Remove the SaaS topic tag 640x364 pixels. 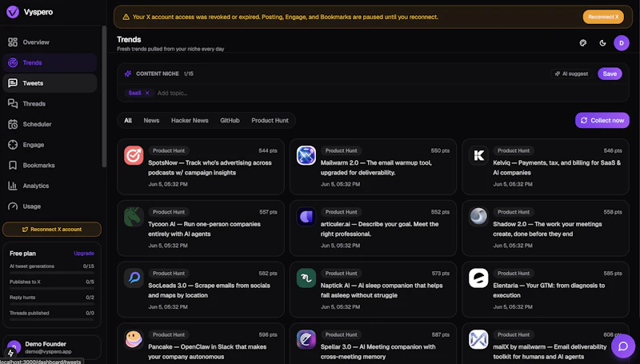[x=147, y=93]
